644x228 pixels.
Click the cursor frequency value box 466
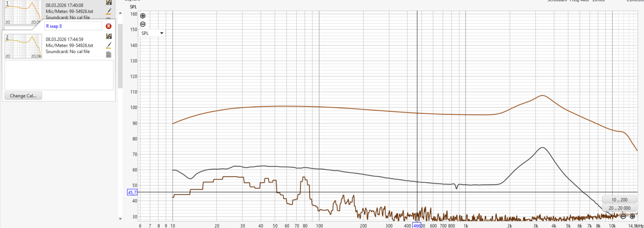pyautogui.click(x=417, y=225)
